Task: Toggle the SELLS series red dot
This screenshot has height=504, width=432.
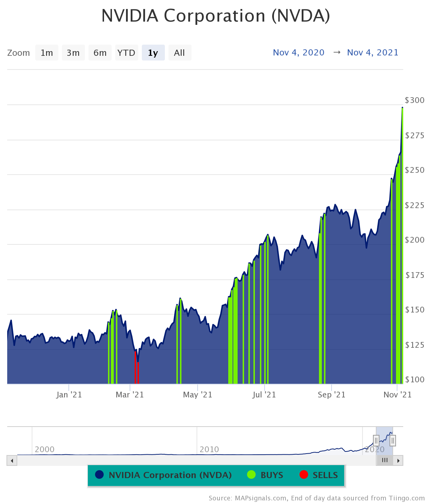Action: tap(304, 474)
